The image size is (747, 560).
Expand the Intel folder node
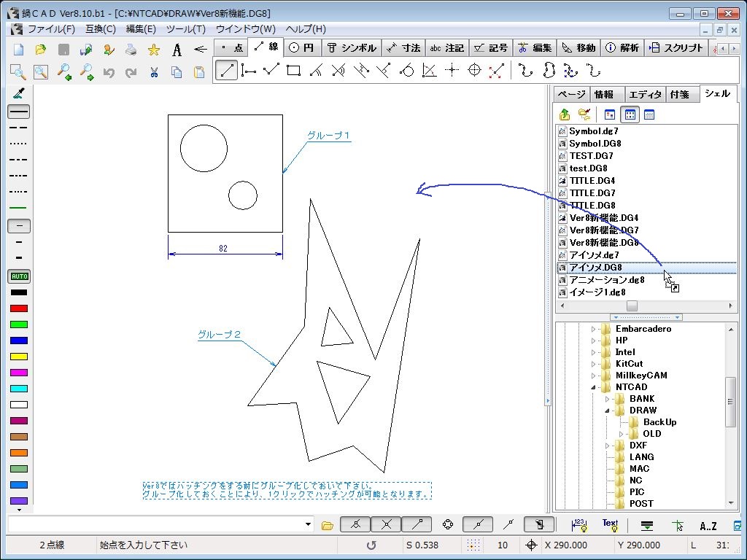click(593, 352)
